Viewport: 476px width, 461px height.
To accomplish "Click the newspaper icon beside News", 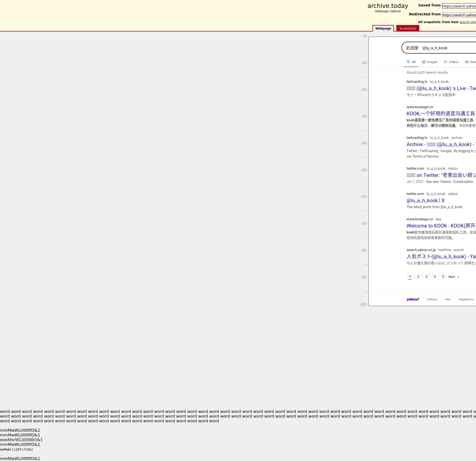I will pyautogui.click(x=467, y=62).
